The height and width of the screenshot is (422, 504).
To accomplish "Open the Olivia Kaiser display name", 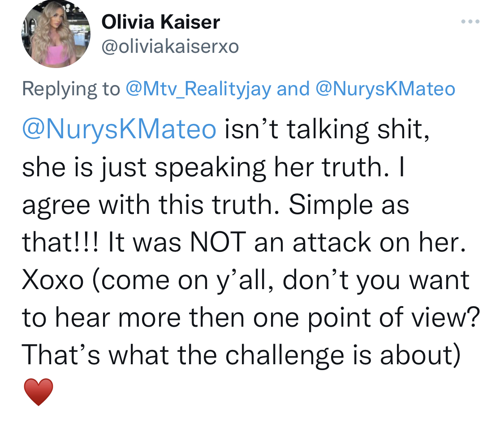I will pos(161,22).
